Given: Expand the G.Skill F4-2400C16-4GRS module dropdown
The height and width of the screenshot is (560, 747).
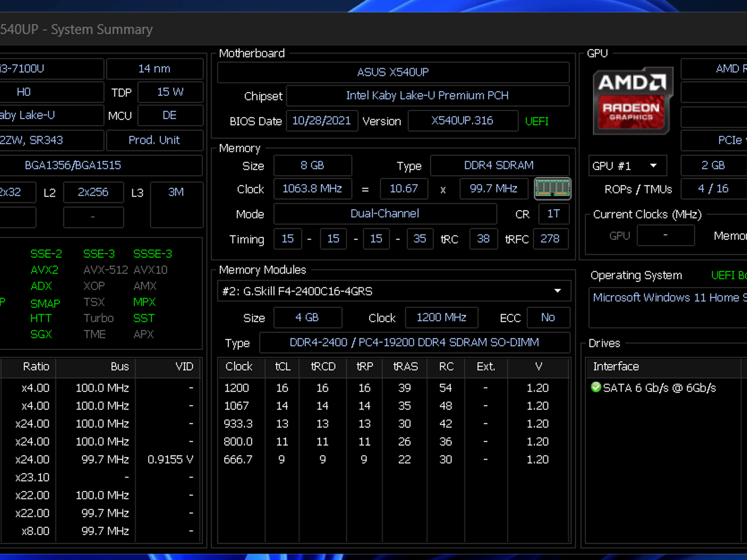Looking at the screenshot, I should coord(394,291).
